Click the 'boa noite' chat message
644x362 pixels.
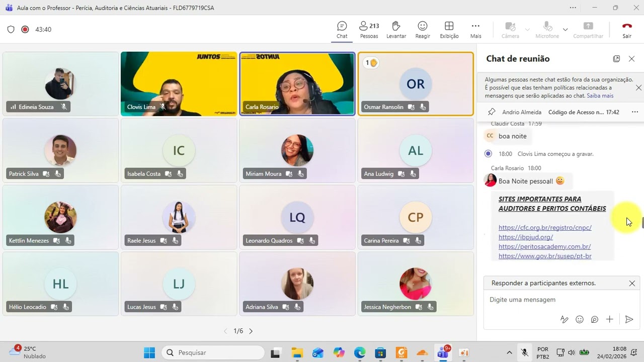[x=512, y=136]
